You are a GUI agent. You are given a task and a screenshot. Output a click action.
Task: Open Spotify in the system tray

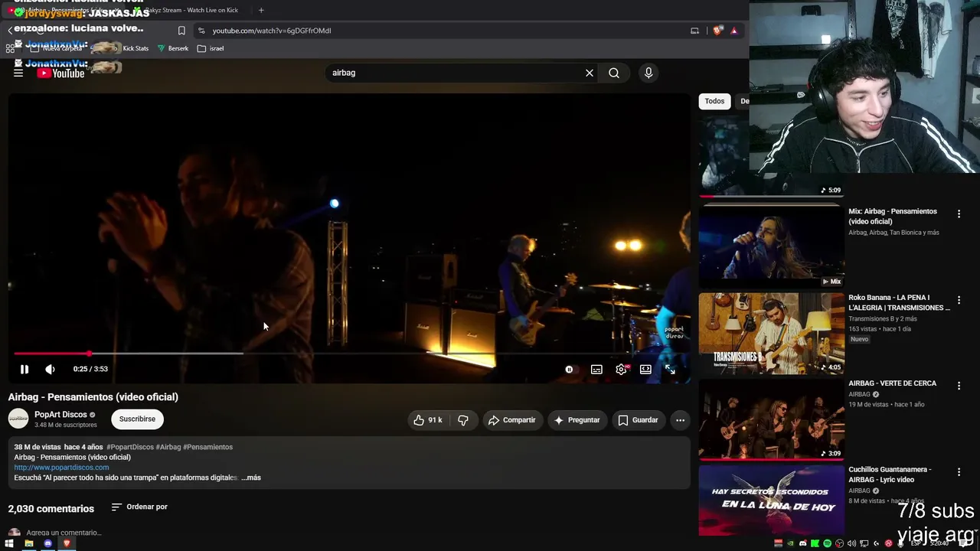(x=827, y=543)
